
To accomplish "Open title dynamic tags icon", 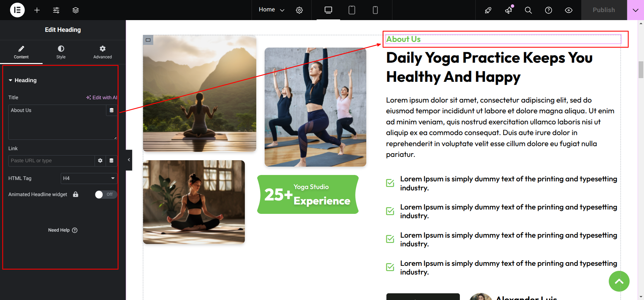I will 112,110.
